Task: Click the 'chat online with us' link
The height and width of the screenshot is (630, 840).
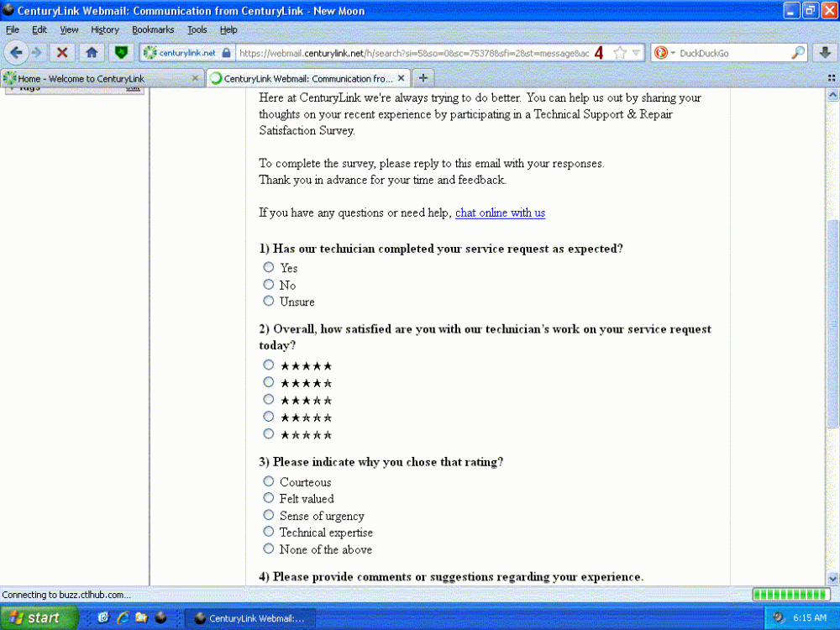Action: [500, 213]
